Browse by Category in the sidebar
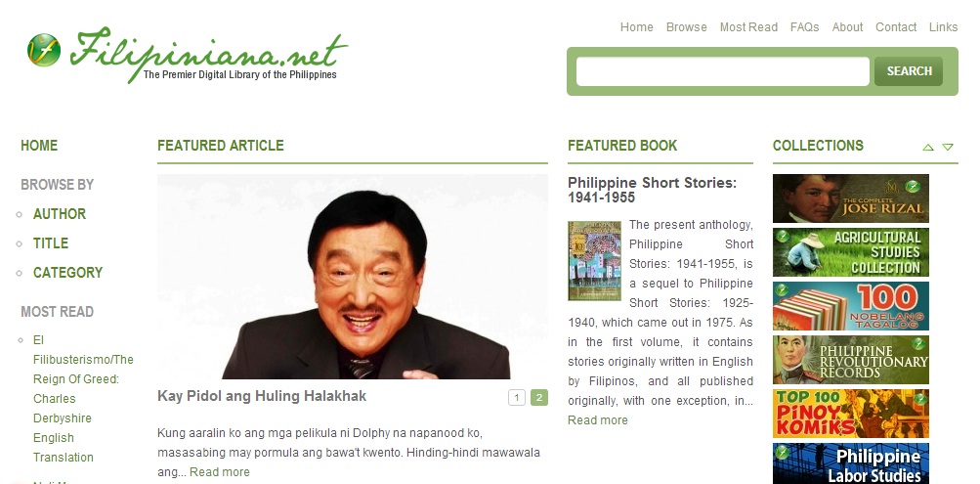Viewport: 980px width, 484px height. tap(67, 273)
